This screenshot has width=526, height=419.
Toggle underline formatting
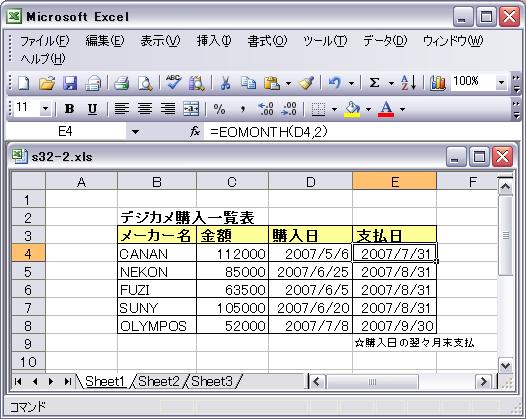tap(92, 109)
